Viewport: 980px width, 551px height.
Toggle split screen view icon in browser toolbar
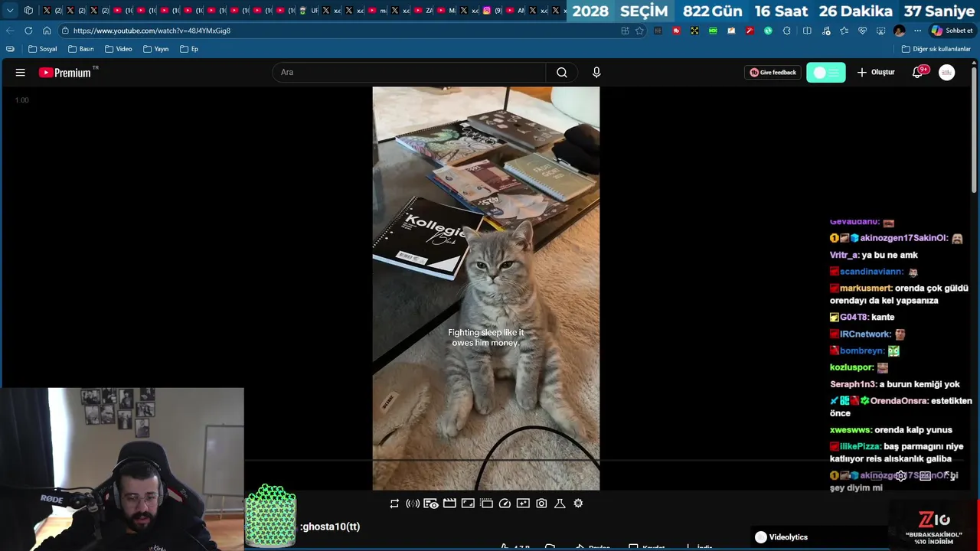pyautogui.click(x=807, y=31)
